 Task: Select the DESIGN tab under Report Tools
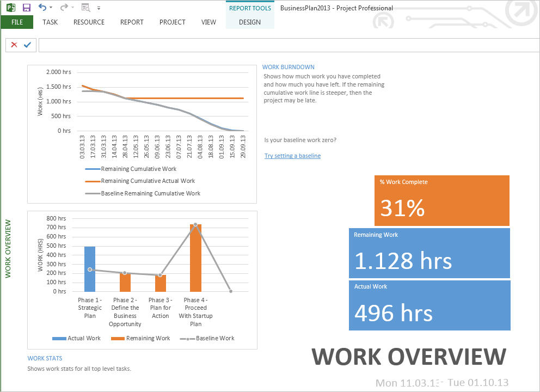point(250,22)
